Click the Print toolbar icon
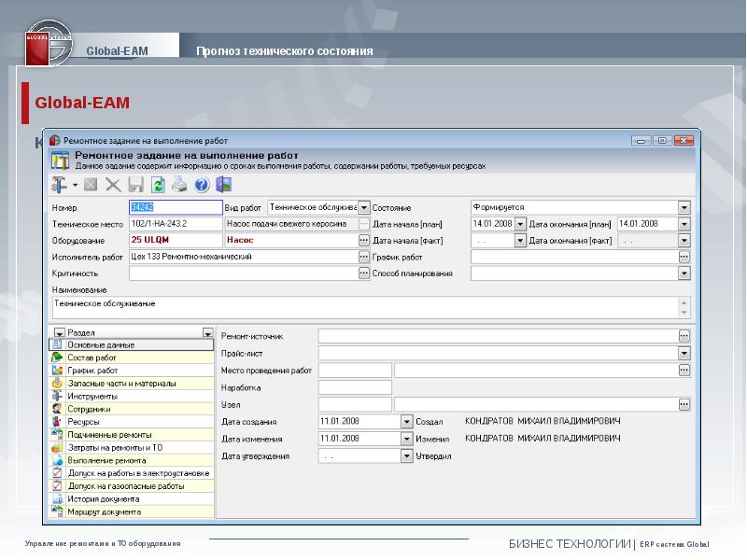The image size is (747, 560). [179, 185]
